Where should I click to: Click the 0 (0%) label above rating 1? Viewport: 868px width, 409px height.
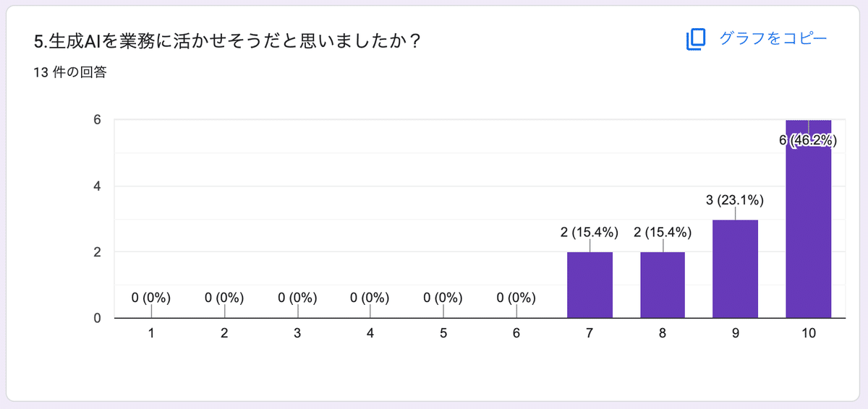click(151, 298)
